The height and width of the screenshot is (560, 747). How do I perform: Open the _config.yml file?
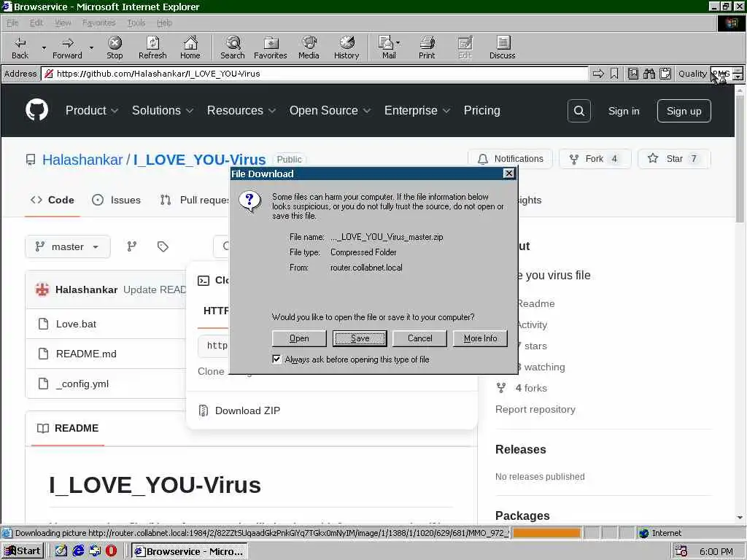click(x=82, y=384)
